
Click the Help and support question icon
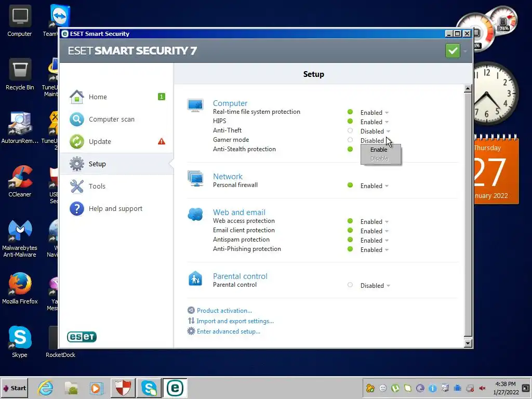[77, 209]
